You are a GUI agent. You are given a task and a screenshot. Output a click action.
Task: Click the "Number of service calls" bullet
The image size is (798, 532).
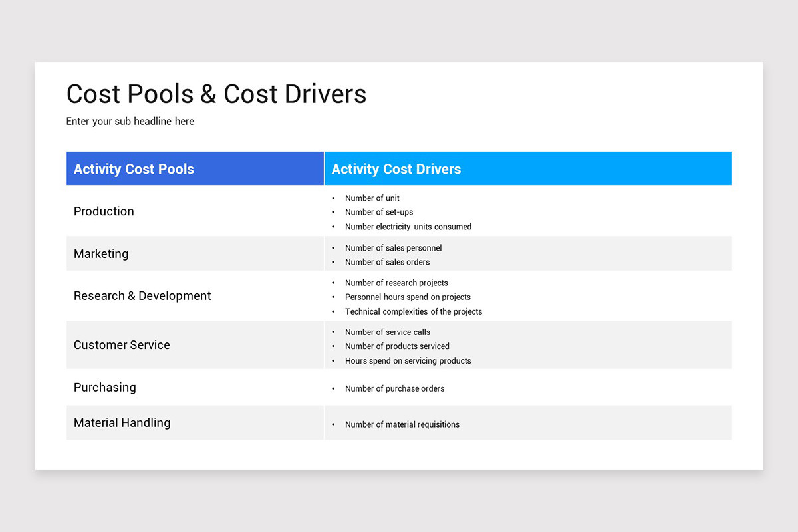point(388,332)
